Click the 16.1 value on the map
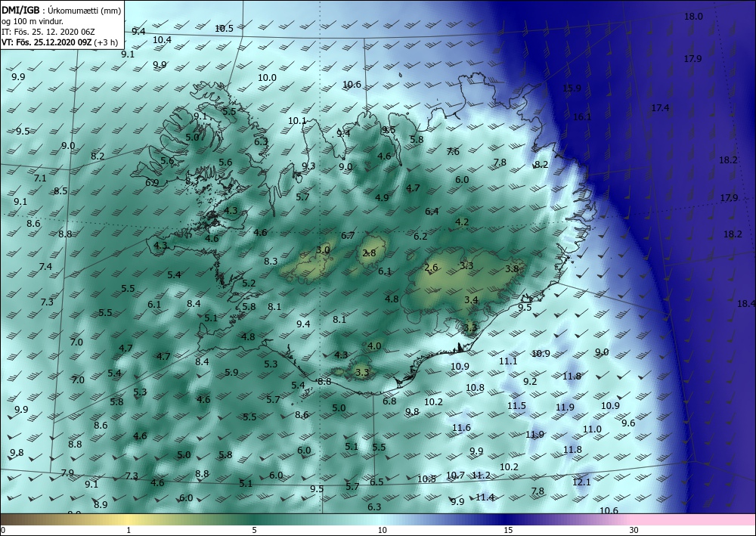This screenshot has width=756, height=536. pos(582,116)
